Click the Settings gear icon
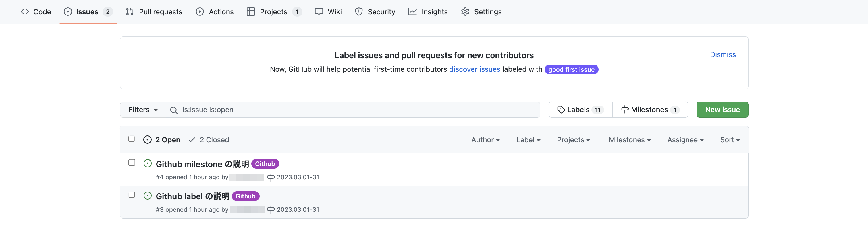 (x=465, y=12)
